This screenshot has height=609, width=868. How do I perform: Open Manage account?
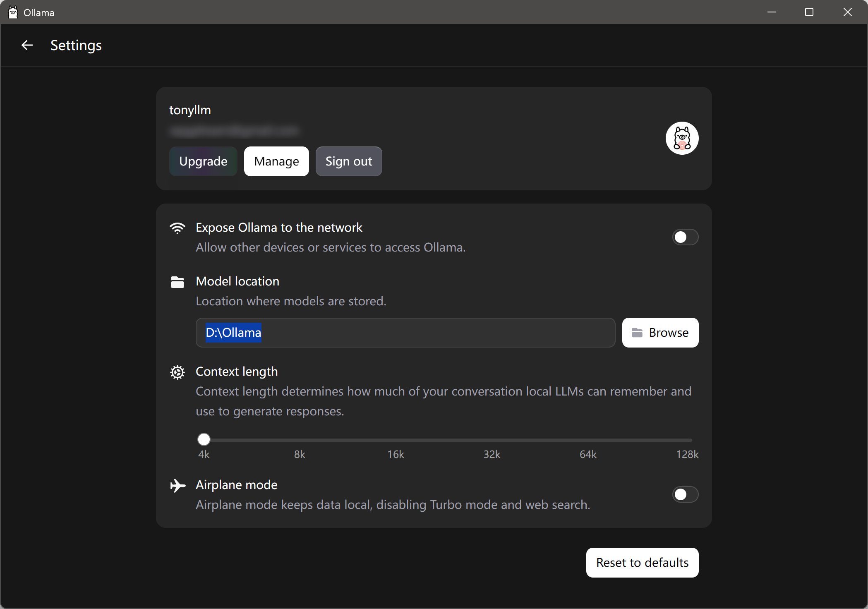coord(276,161)
